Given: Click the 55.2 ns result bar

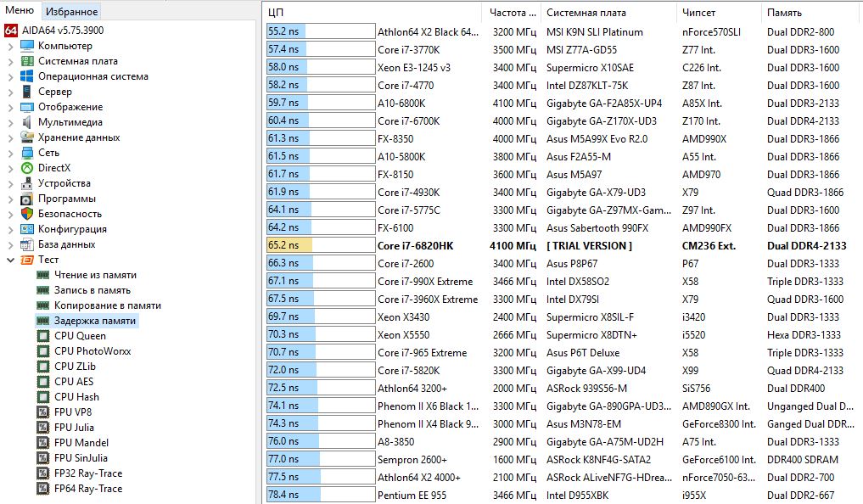Looking at the screenshot, I should [x=321, y=31].
